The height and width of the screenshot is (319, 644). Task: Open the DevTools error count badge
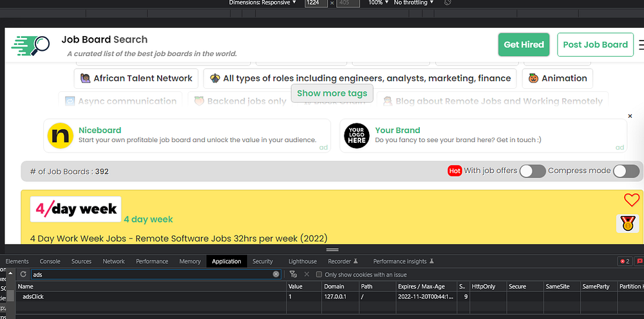click(625, 261)
